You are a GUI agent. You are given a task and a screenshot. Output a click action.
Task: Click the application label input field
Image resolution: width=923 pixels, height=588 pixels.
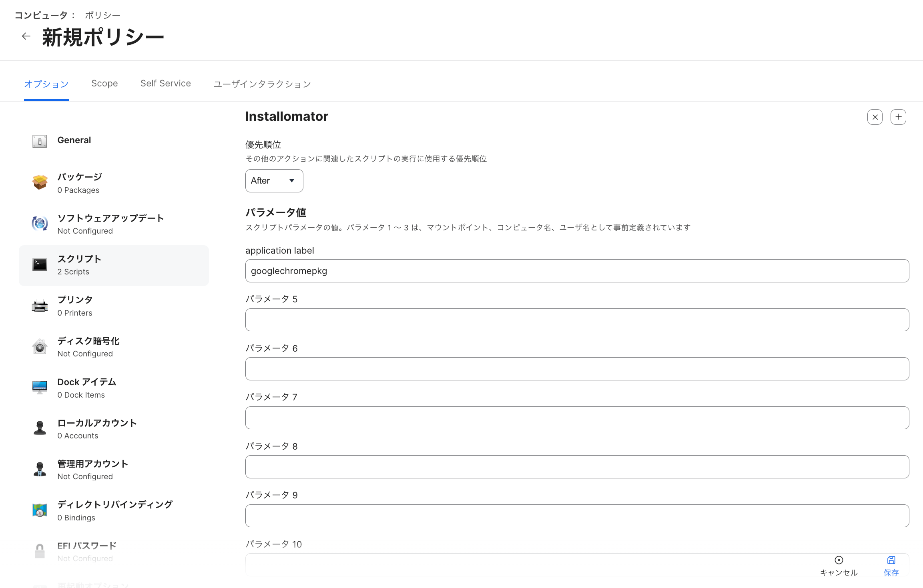click(577, 271)
